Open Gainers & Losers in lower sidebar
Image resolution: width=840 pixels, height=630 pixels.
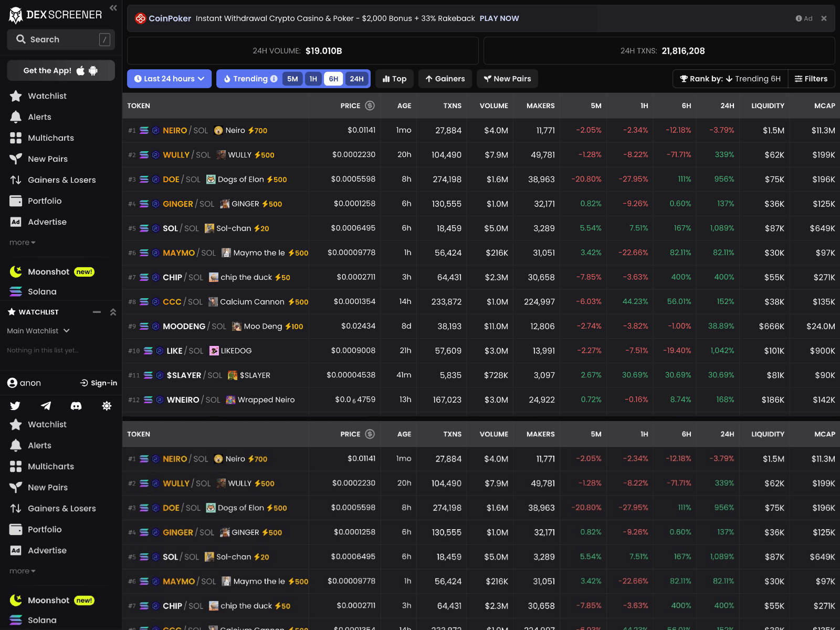click(x=52, y=508)
